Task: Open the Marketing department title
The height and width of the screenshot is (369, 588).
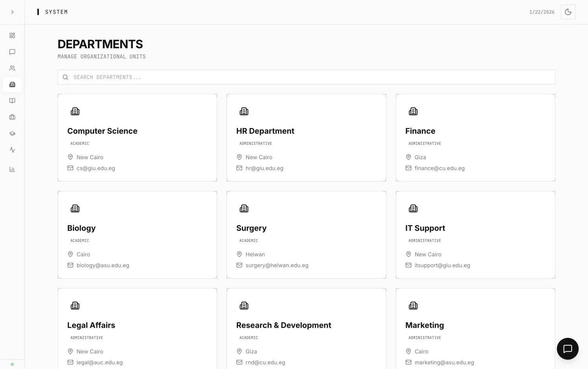Action: pos(425,325)
